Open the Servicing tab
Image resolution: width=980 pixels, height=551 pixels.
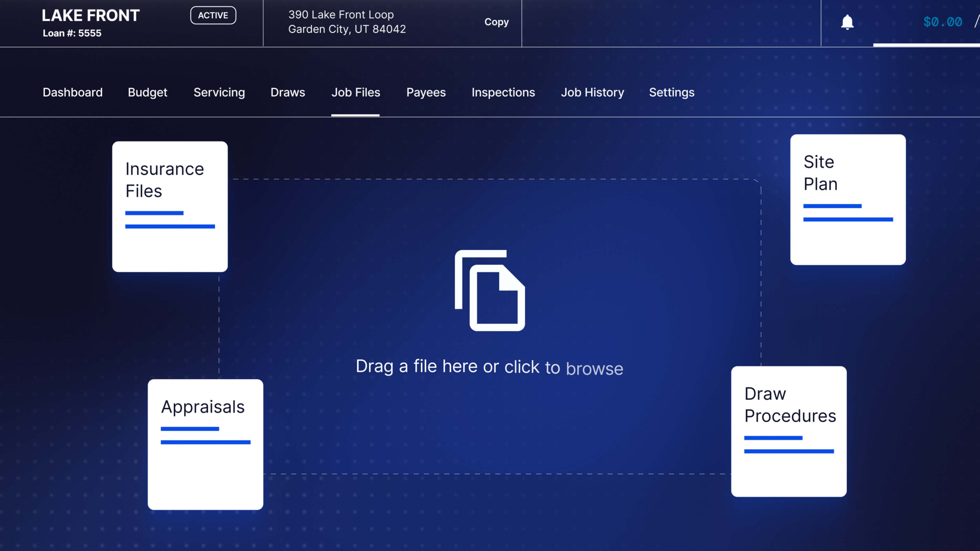point(219,92)
